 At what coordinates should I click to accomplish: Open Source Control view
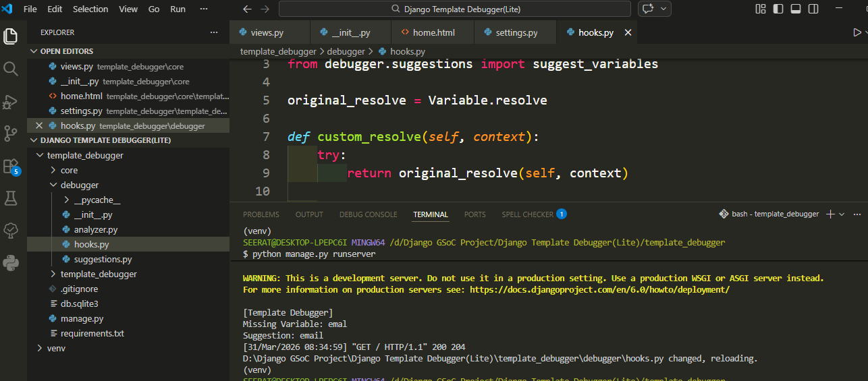pyautogui.click(x=11, y=134)
